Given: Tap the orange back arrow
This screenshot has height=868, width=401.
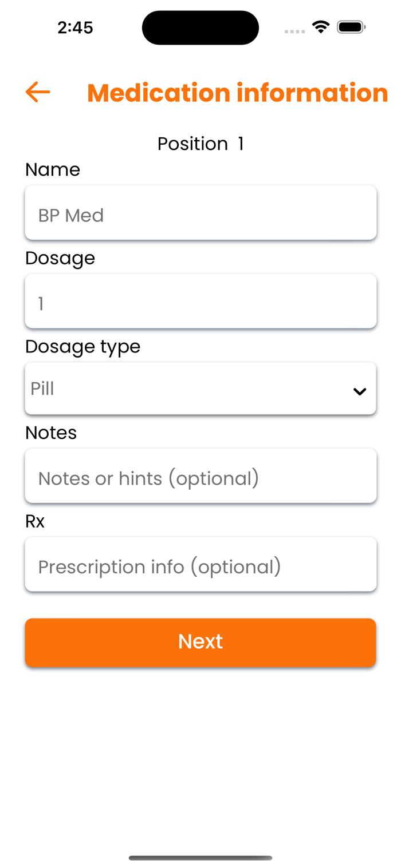Looking at the screenshot, I should [x=38, y=92].
